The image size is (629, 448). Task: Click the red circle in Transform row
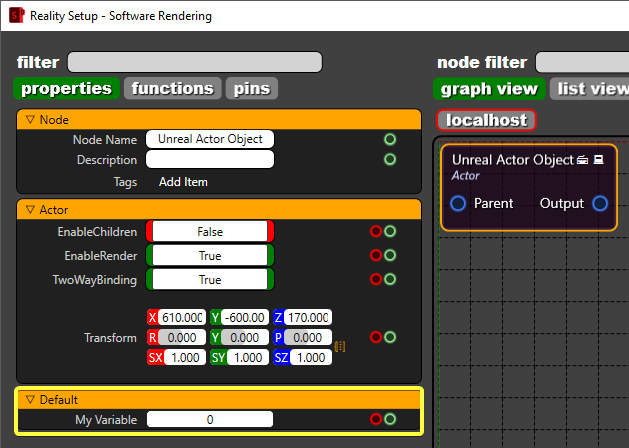click(376, 338)
